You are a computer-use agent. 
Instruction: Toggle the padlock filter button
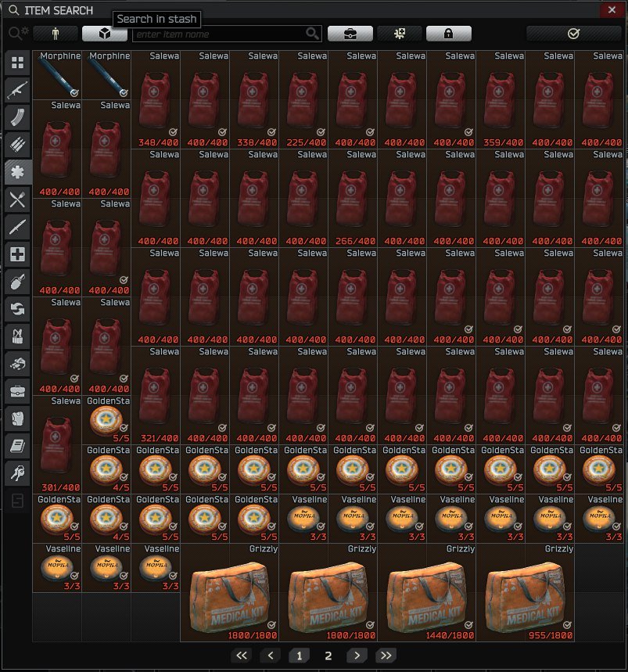448,34
